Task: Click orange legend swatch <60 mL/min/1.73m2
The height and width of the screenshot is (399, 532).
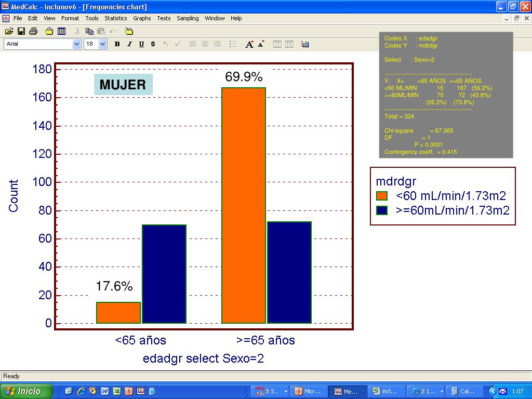Action: pos(382,196)
